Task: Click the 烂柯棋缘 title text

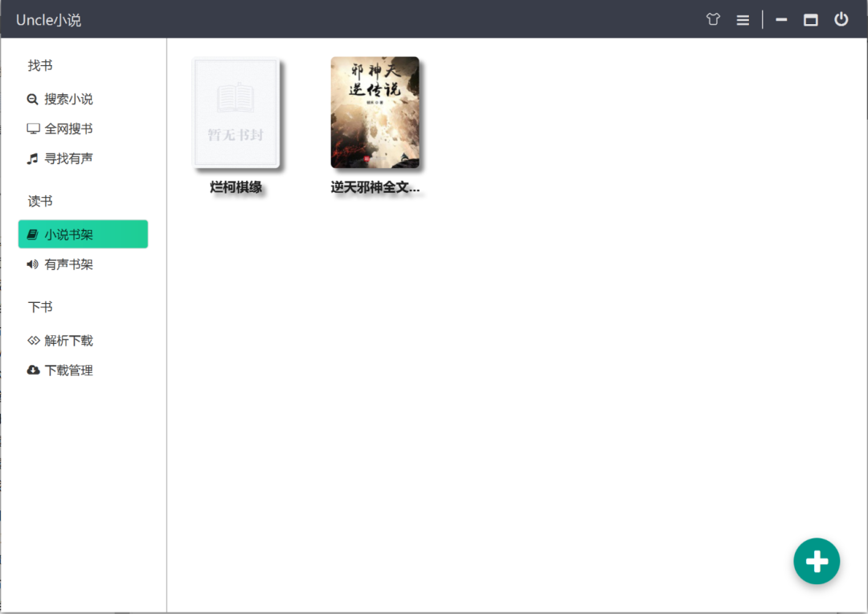Action: pos(235,187)
